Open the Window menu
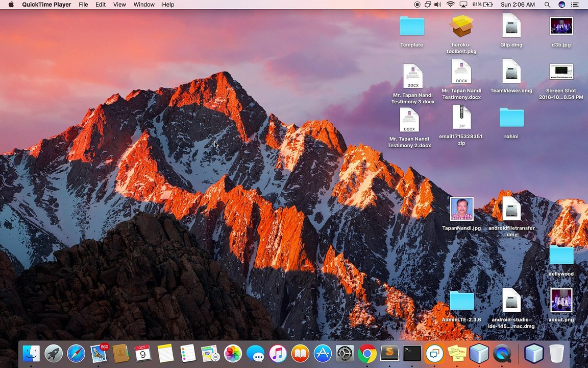The image size is (588, 368). pos(144,5)
